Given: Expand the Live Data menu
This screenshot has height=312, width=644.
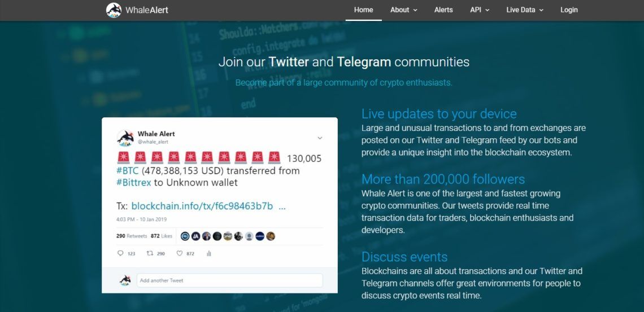Looking at the screenshot, I should tap(525, 10).
